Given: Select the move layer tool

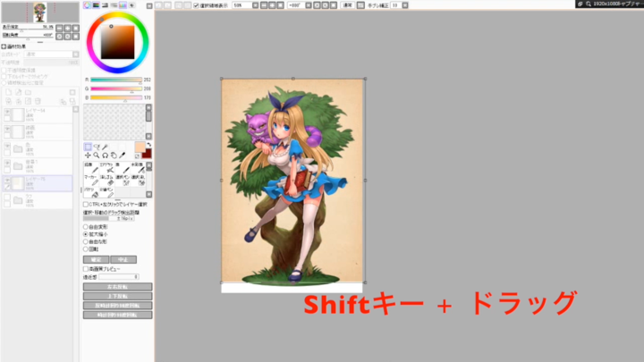Looking at the screenshot, I should click(x=88, y=156).
